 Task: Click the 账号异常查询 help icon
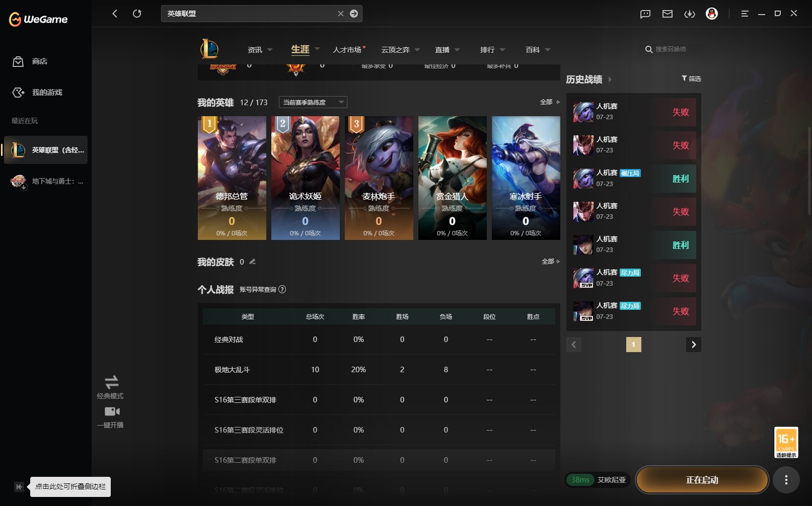[282, 289]
